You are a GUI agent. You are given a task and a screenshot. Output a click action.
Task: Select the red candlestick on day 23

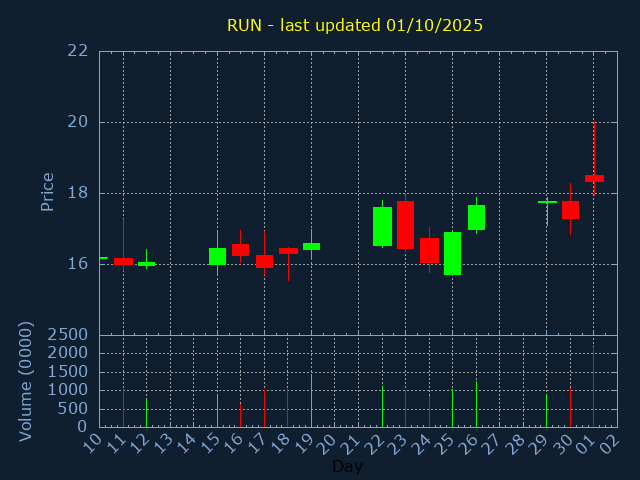405,225
